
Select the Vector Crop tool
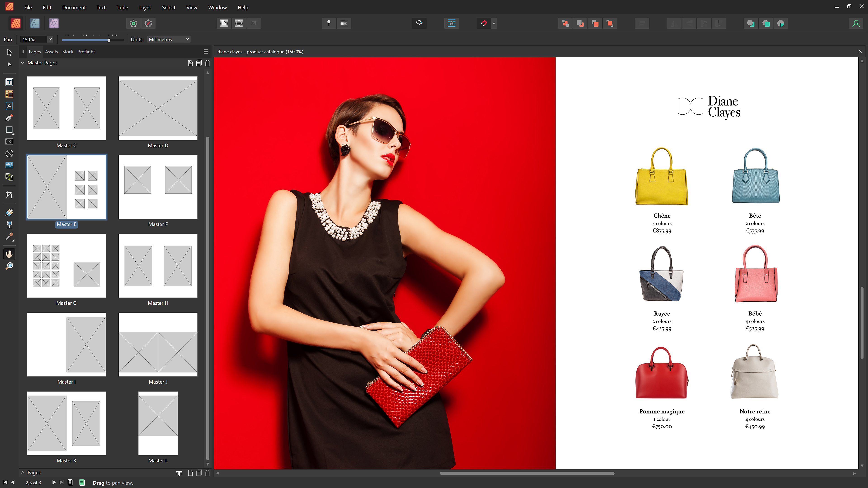(x=9, y=194)
